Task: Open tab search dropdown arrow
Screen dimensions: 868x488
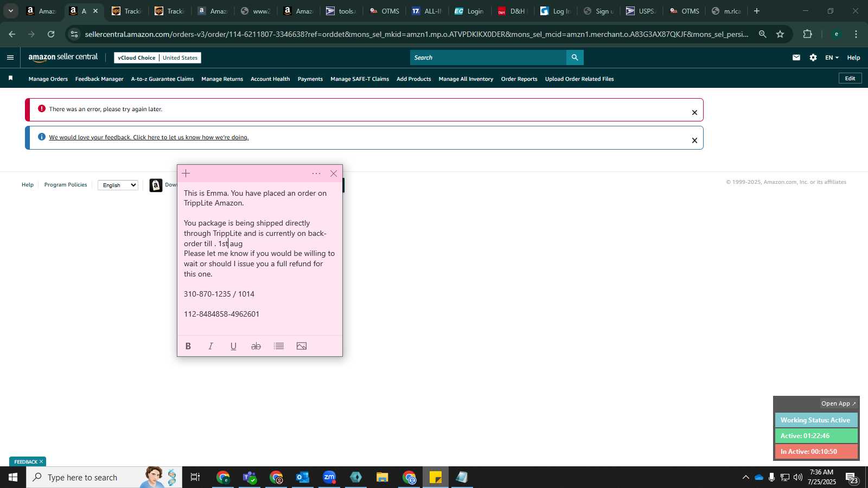Action: [x=10, y=11]
